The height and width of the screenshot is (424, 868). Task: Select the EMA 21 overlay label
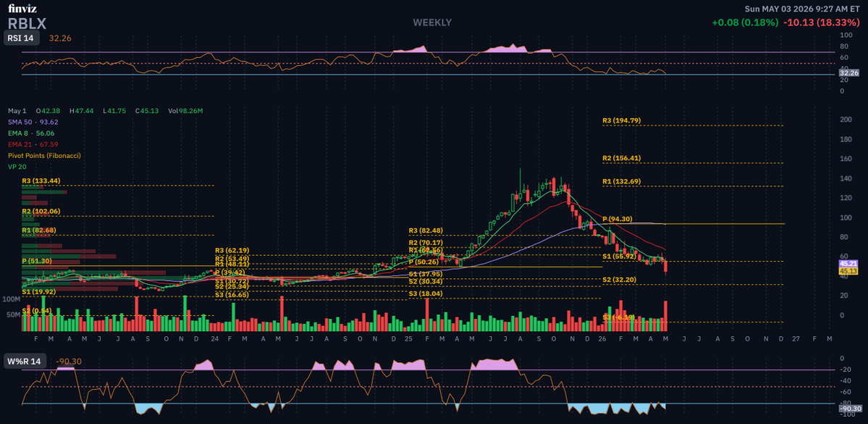coord(33,144)
